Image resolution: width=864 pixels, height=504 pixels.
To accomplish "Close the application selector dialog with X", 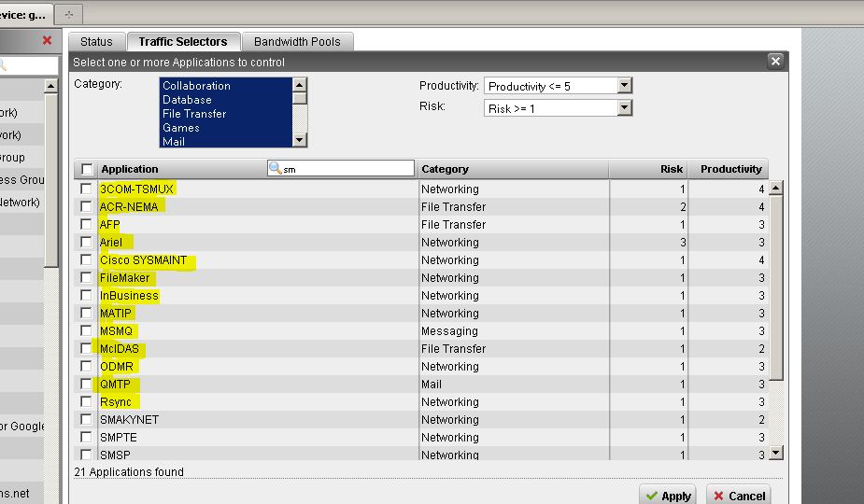I will [774, 62].
